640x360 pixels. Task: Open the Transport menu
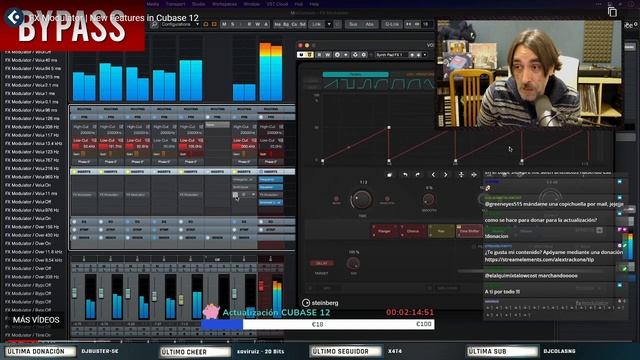[x=176, y=4]
